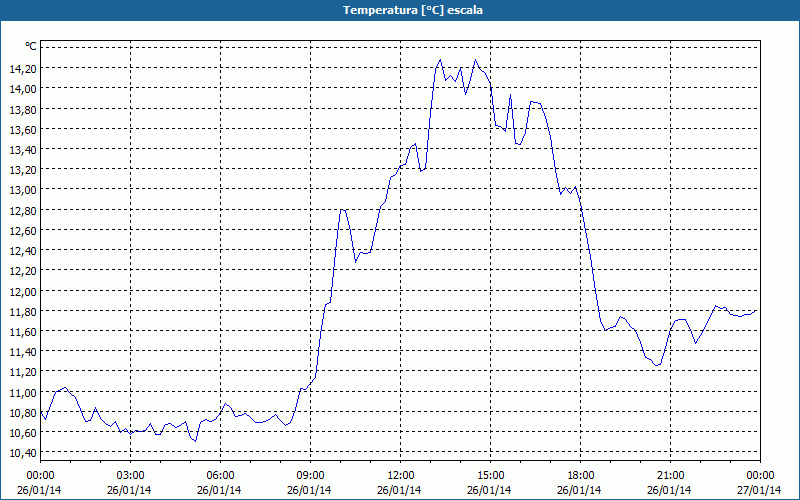The width and height of the screenshot is (800, 500).
Task: Select the 11,20 axis label
Action: click(x=22, y=371)
